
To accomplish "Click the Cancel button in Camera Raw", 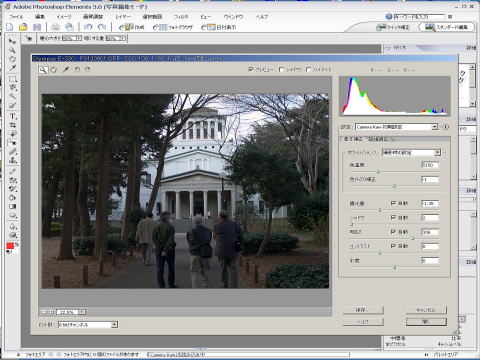I will pos(426,310).
